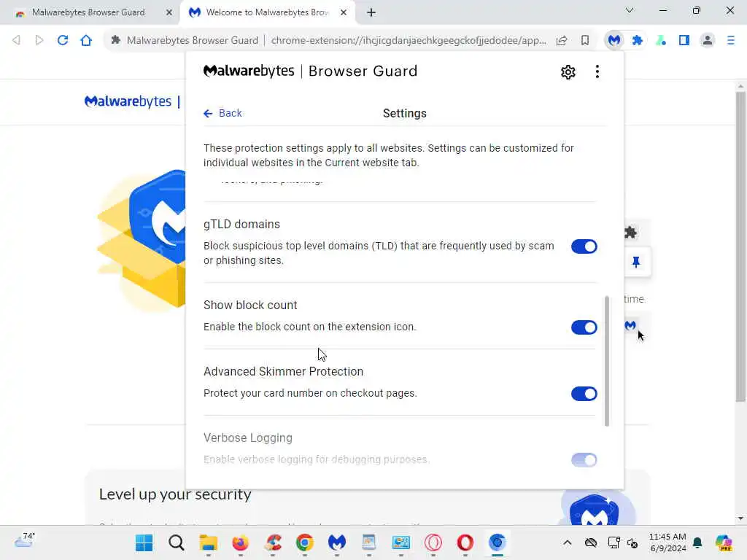Click the Malwarebytes extension icon in toolbar
Screen dimensions: 747x560
pyautogui.click(x=614, y=41)
